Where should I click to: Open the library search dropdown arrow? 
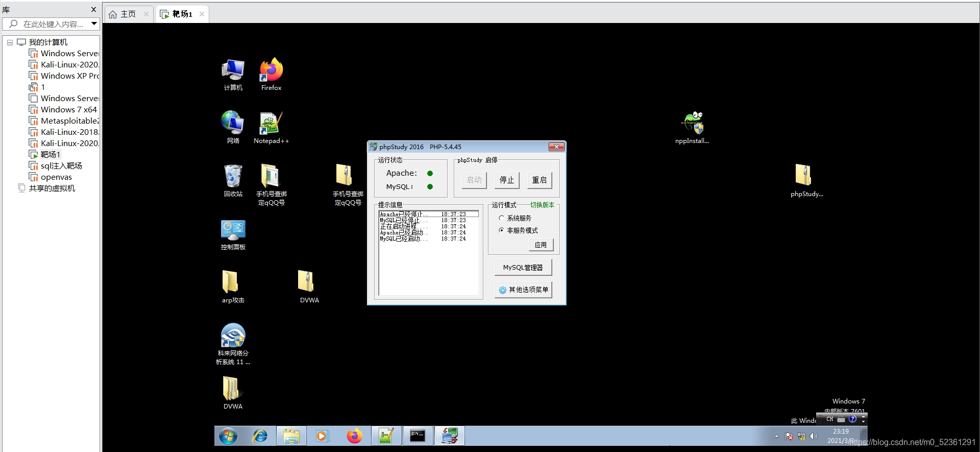coord(94,23)
